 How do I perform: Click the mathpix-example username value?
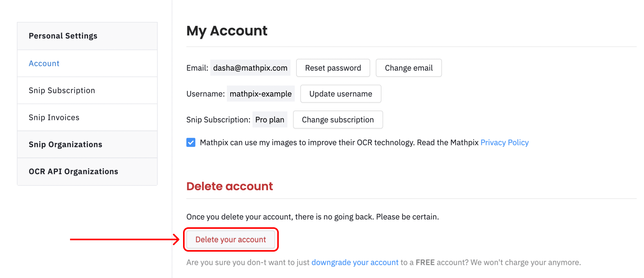tap(261, 94)
